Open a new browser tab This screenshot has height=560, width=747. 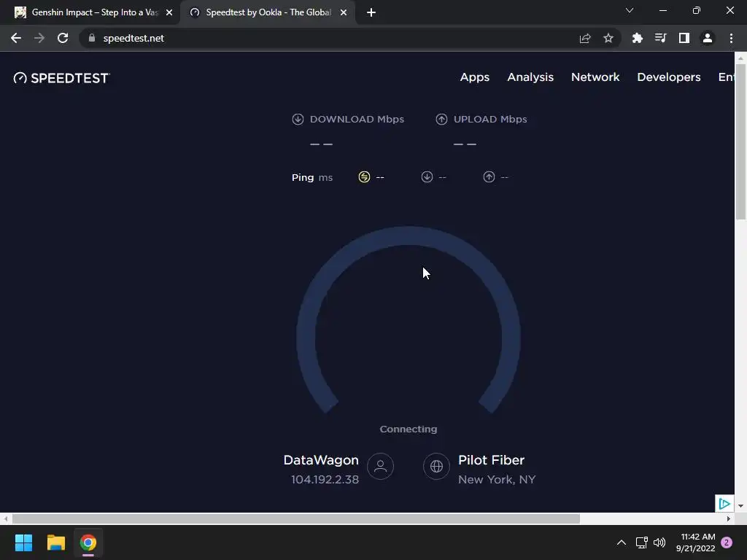click(x=371, y=12)
